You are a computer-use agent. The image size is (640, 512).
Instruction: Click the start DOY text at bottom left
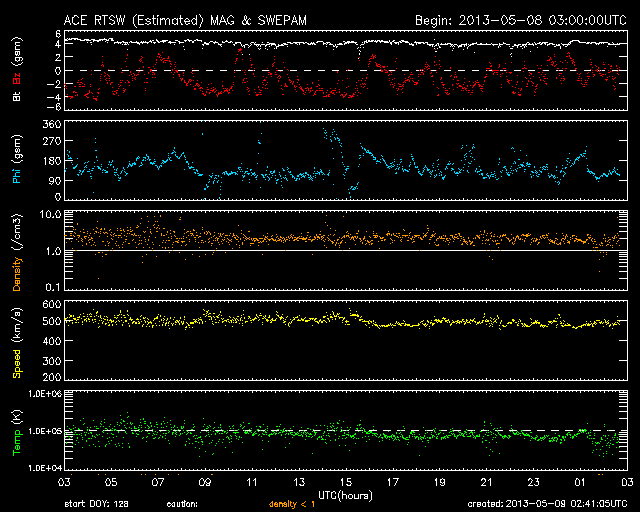[x=97, y=503]
